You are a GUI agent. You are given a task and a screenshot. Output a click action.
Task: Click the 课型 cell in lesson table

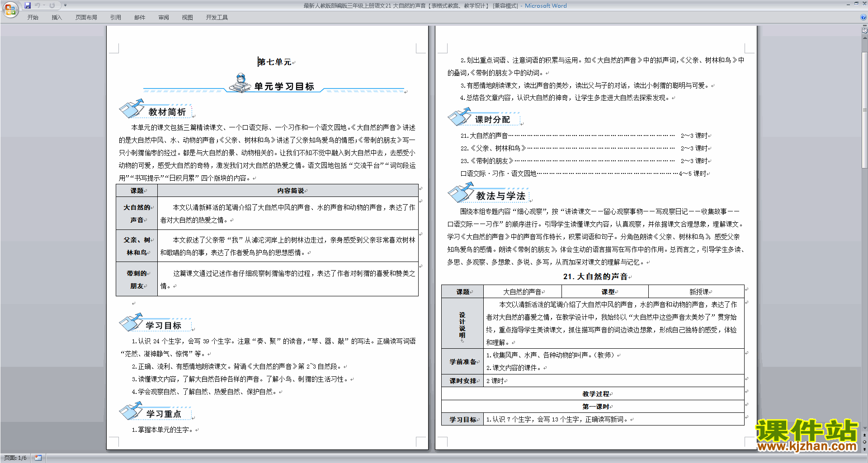point(606,292)
